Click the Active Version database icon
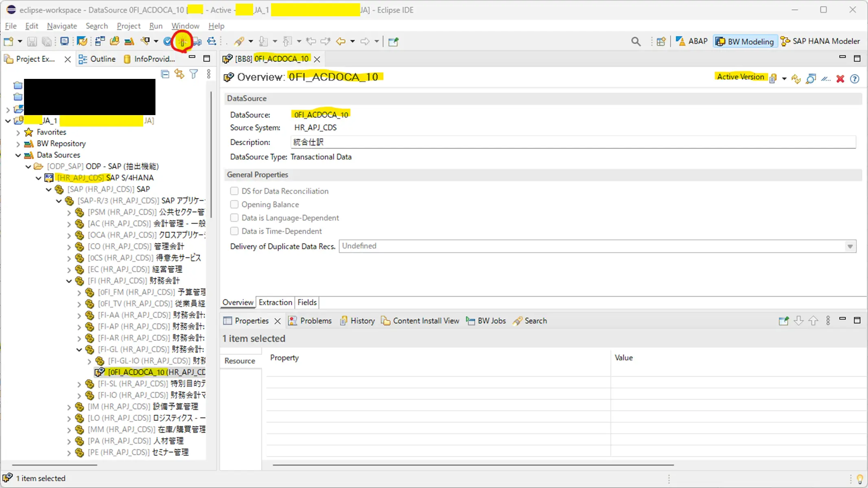868x488 pixels. 773,79
